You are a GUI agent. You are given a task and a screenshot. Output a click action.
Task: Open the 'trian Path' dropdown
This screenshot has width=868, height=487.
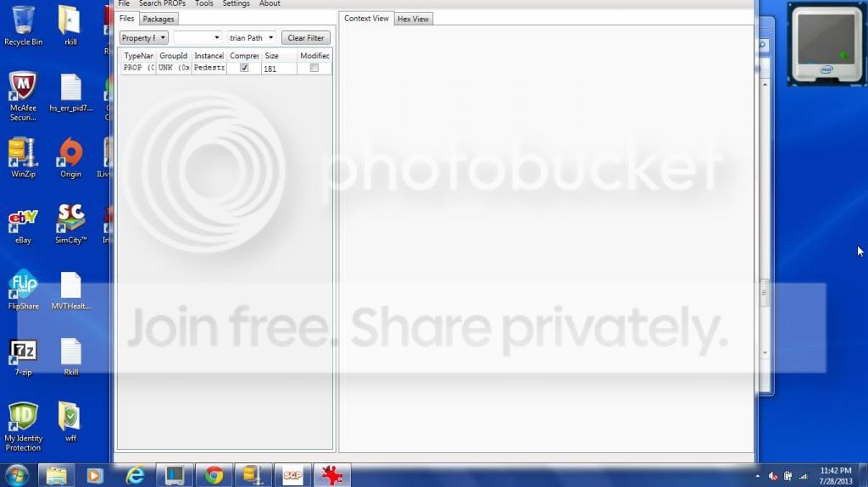point(251,37)
